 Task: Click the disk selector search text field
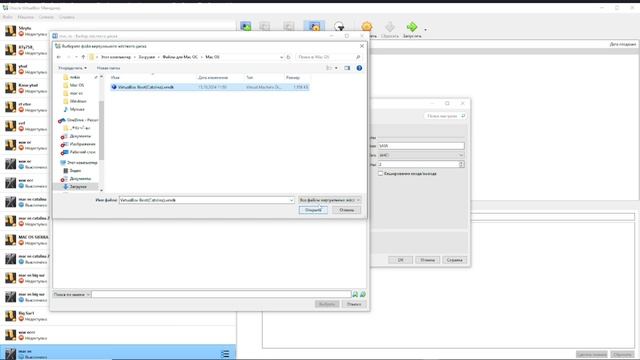221,294
